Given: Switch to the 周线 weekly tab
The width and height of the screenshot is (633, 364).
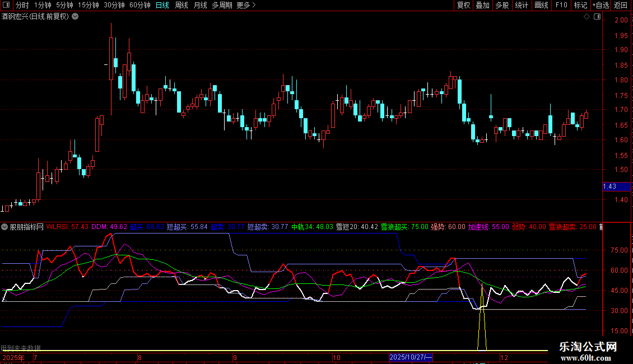Looking at the screenshot, I should click(181, 6).
